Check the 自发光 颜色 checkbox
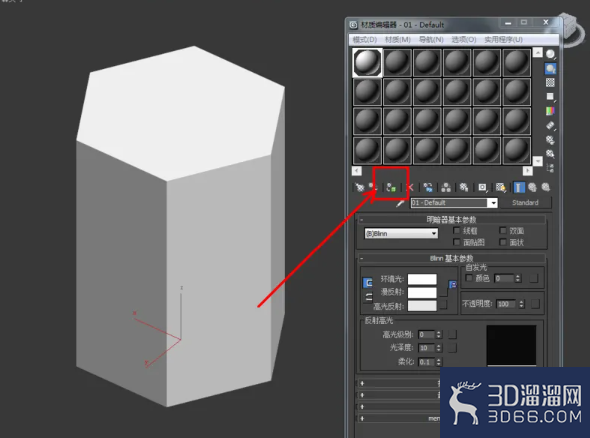Screen dimensions: 590x438 (x=469, y=278)
